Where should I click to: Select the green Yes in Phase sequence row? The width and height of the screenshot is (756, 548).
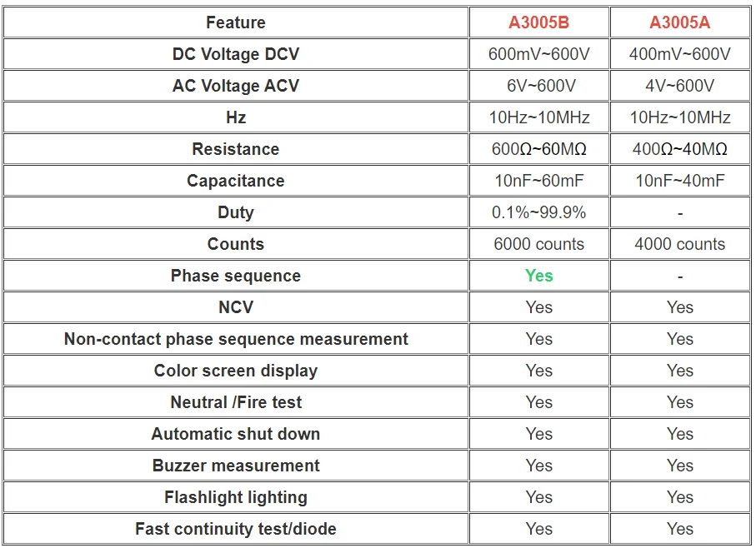point(538,276)
